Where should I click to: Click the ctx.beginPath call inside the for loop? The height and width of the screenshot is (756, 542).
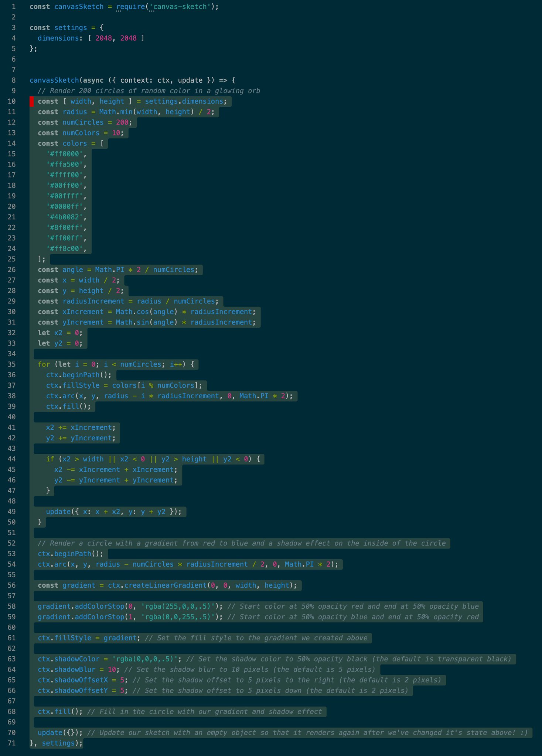point(78,375)
